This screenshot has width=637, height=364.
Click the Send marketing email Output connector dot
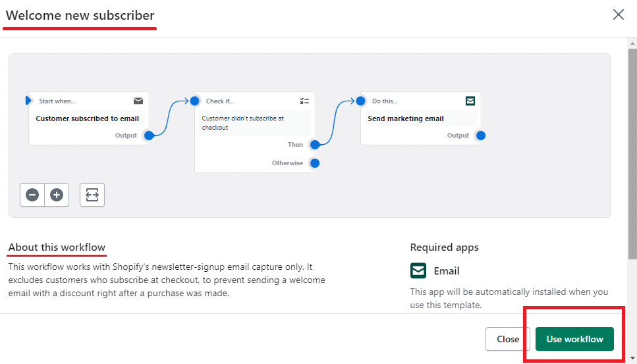[481, 136]
